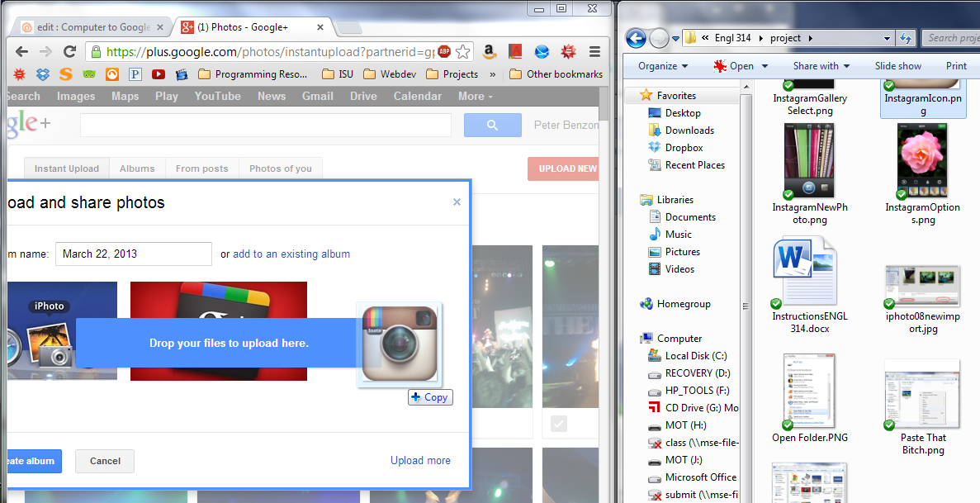Click the Upload more link

420,460
